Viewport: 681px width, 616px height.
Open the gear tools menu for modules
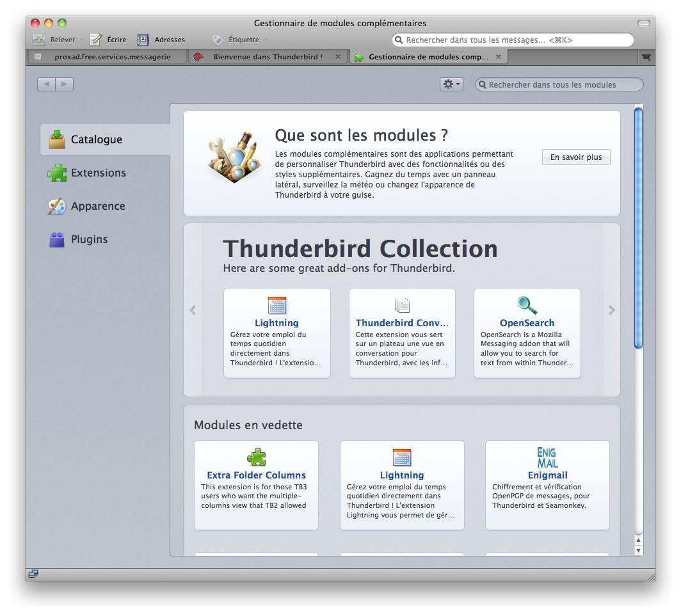[x=451, y=84]
